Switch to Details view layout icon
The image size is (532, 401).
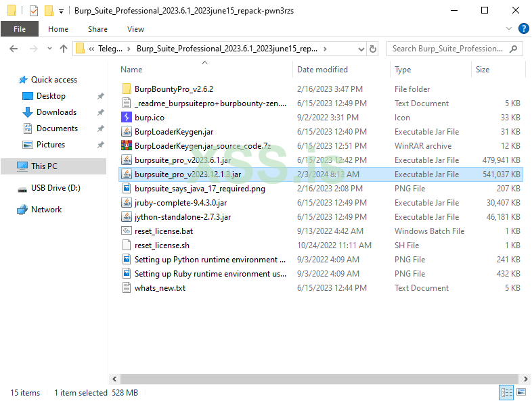click(x=506, y=392)
